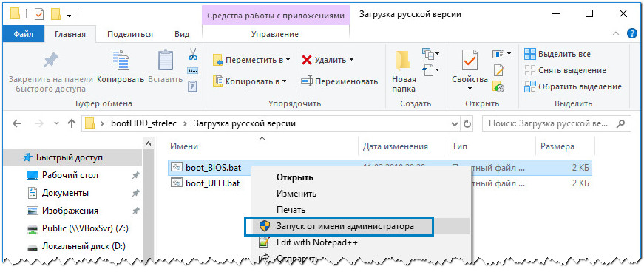Switch to the Поделиться tab
644x272 pixels.
pos(130,34)
